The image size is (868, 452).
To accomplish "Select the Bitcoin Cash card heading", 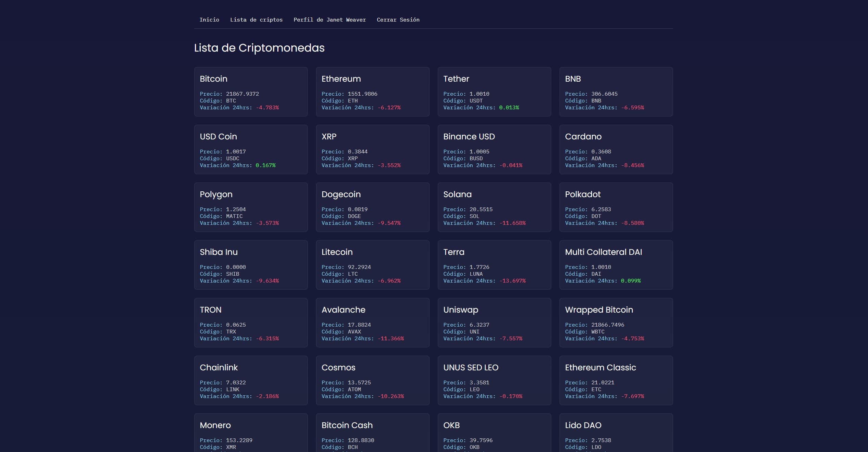I will click(347, 425).
